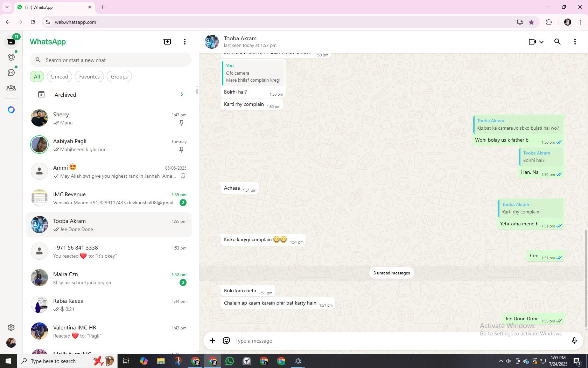Image resolution: width=588 pixels, height=368 pixels.
Task: Open the Ammi chat
Action: (109, 172)
